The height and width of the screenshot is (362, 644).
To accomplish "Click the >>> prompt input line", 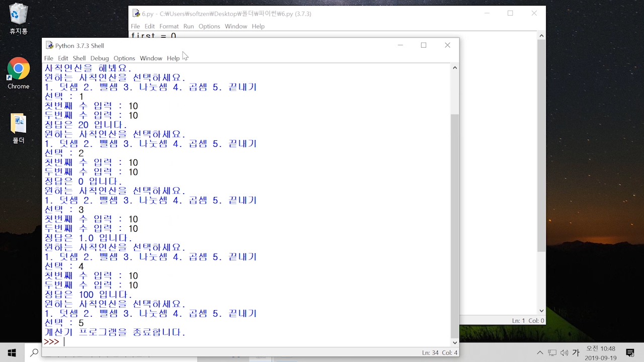I will point(247,342).
